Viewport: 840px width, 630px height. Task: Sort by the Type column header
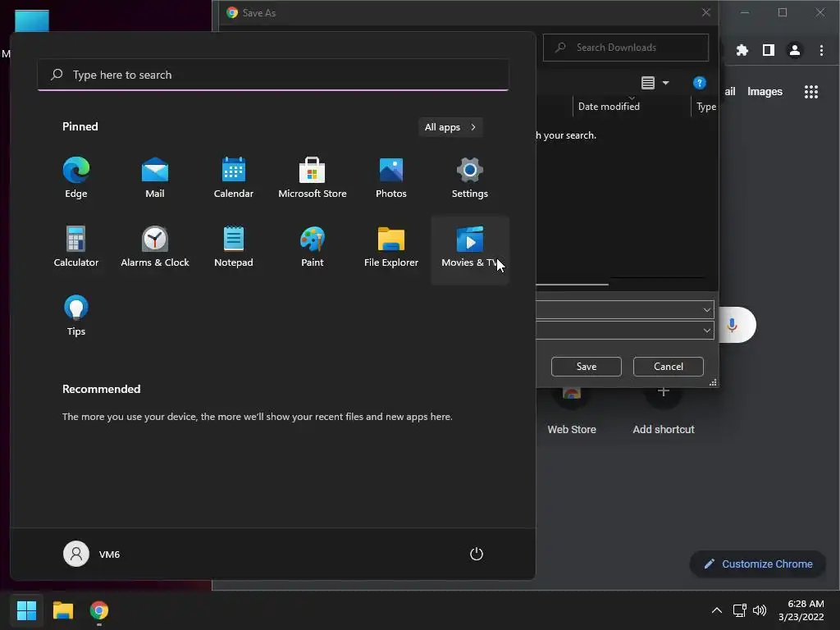point(705,106)
